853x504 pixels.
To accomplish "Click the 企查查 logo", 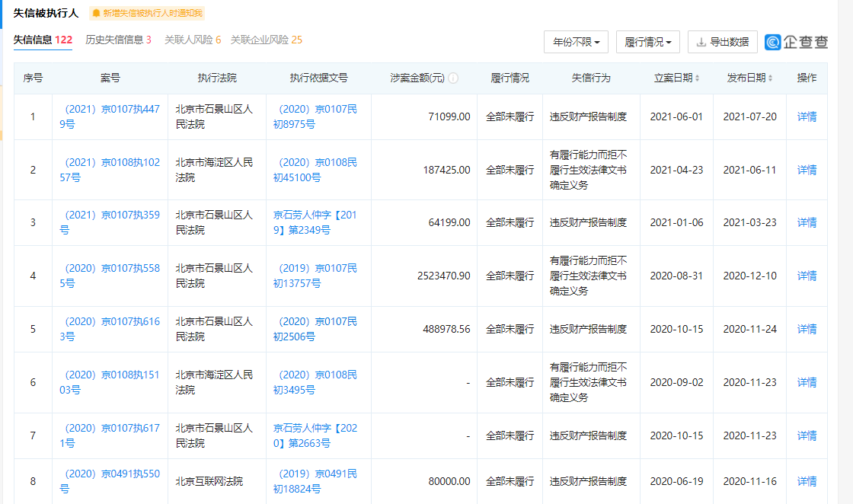I will (x=797, y=42).
